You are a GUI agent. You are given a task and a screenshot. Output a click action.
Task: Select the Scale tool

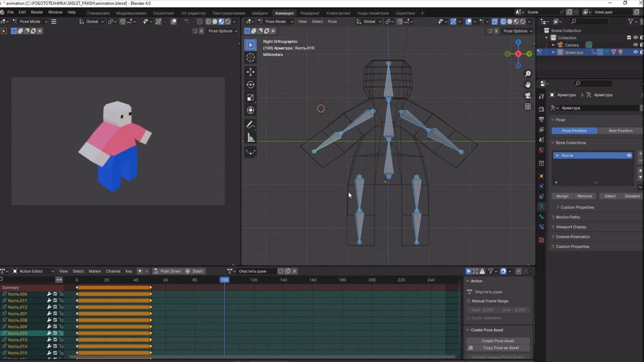click(x=250, y=97)
